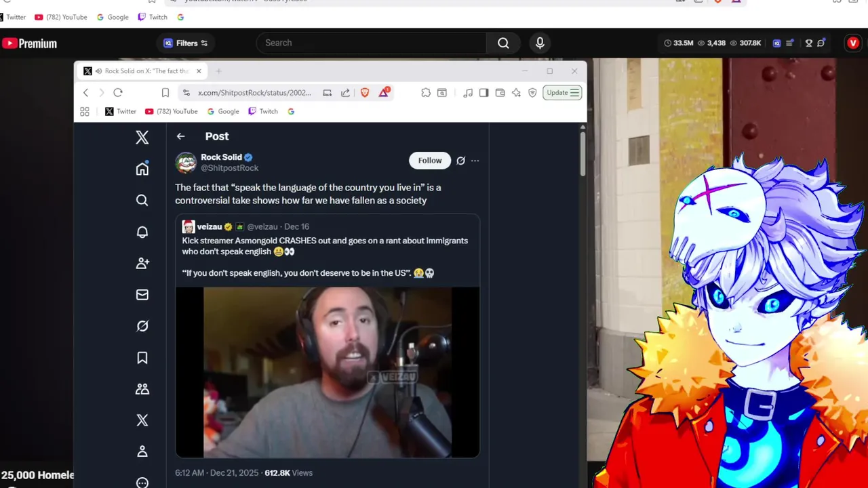Click the browser back arrow in X window
This screenshot has height=488, width=868.
(85, 93)
